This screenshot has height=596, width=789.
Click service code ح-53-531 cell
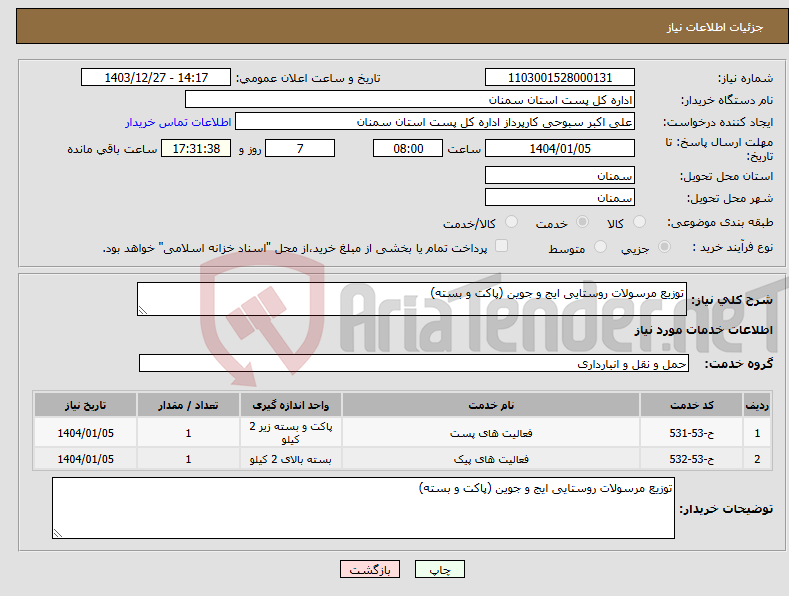692,432
